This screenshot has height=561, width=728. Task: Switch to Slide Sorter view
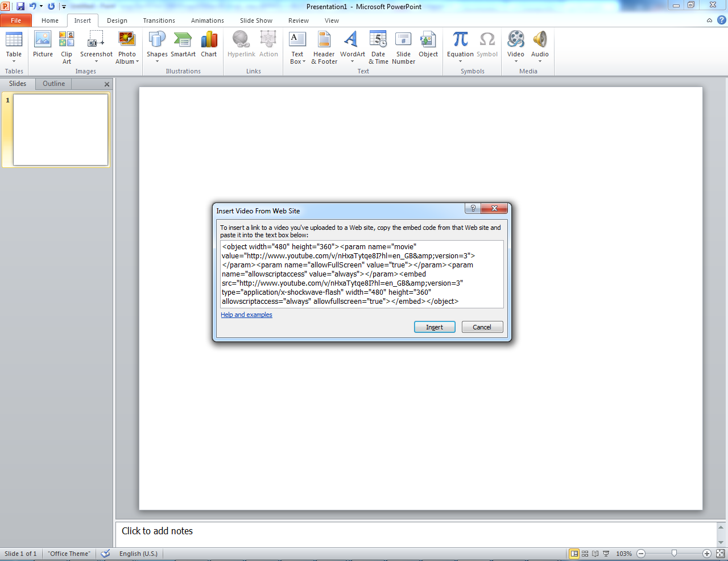point(585,554)
